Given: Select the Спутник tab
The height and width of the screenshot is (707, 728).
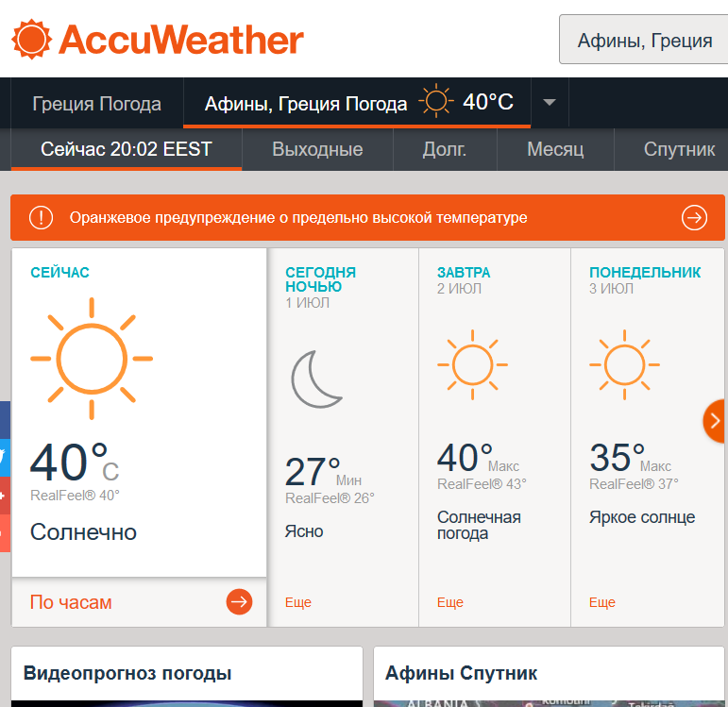Looking at the screenshot, I should point(679,149).
